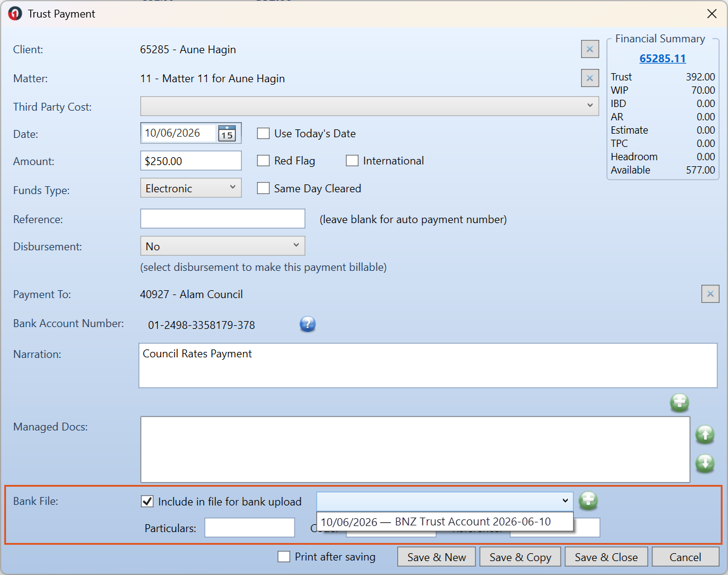Tick the International checkbox
The width and height of the screenshot is (728, 575).
click(x=352, y=161)
